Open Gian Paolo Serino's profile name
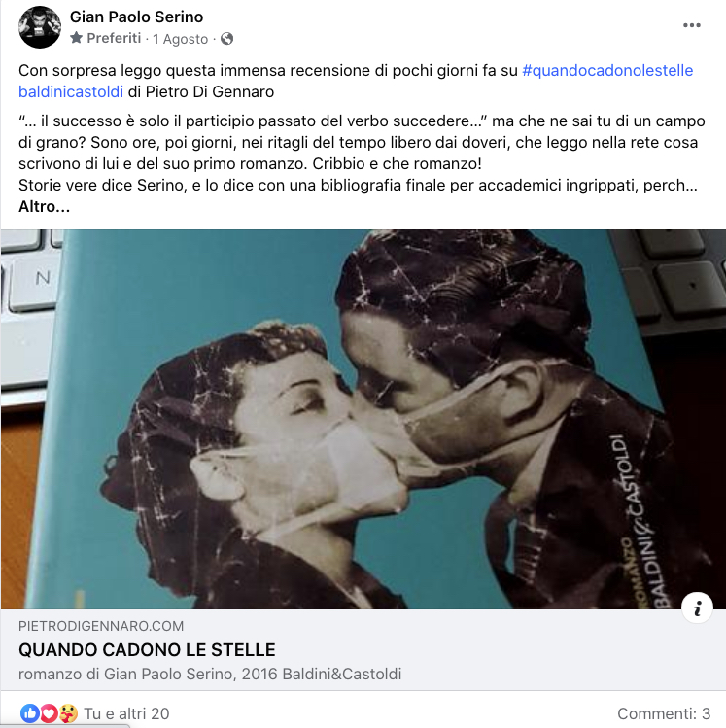Screen dimensions: 726x728 (136, 17)
